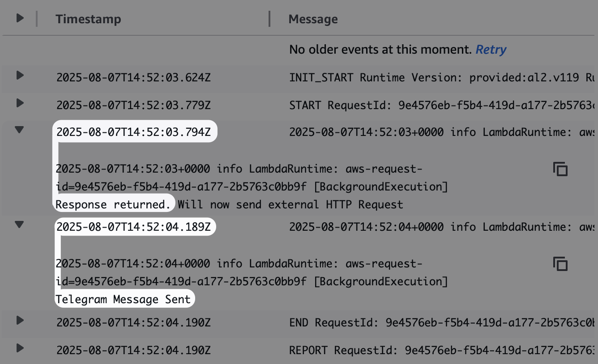
Task: Click the Timestamp column header
Action: [88, 19]
